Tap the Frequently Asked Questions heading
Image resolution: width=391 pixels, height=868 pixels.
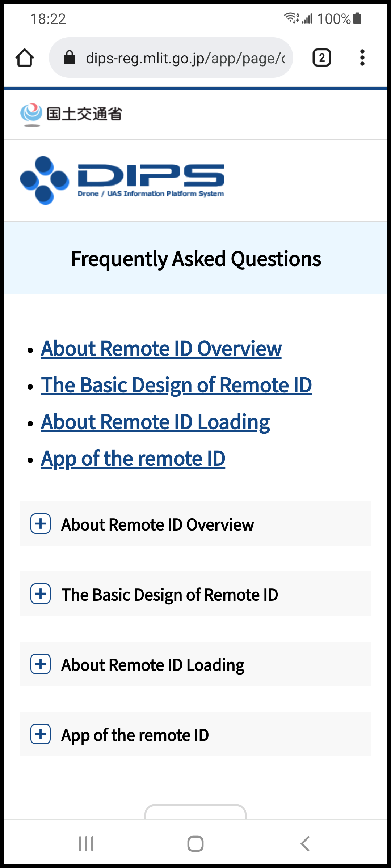(196, 259)
